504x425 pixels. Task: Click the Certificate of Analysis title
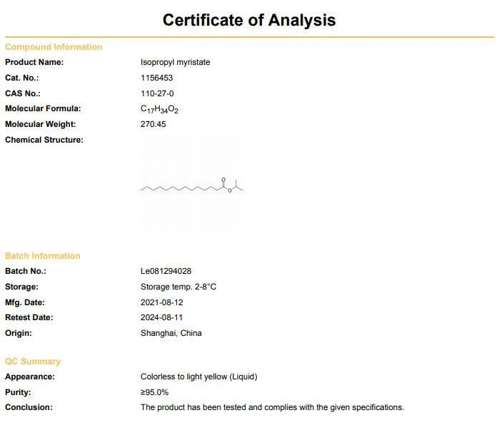click(249, 20)
